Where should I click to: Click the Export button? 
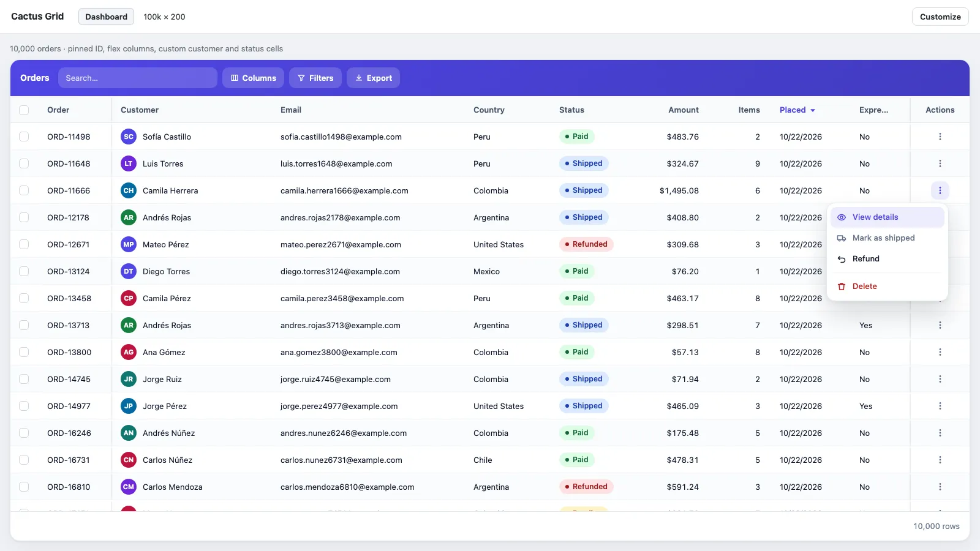[374, 78]
